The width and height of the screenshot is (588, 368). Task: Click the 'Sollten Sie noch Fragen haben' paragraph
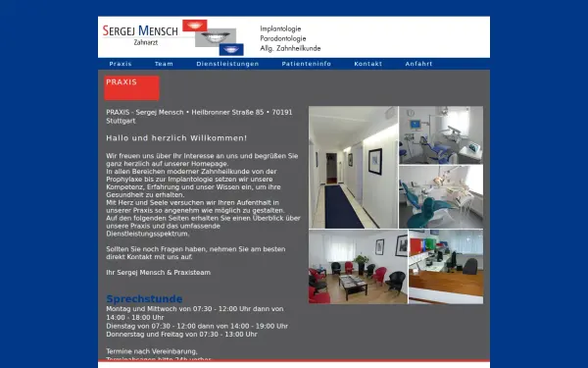point(196,253)
